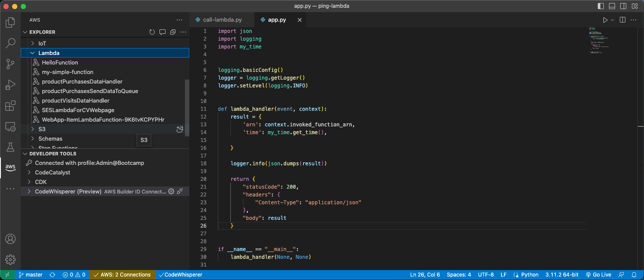Open Explorer section more actions ellipsis
The width and height of the screenshot is (644, 280).
[x=183, y=32]
